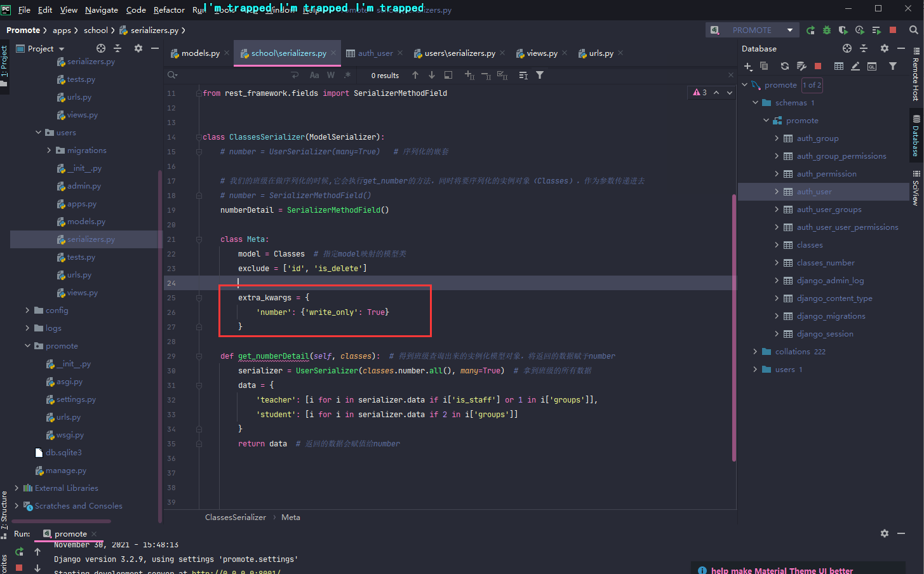Image resolution: width=924 pixels, height=574 pixels.
Task: Expand the logs folder
Action: tap(27, 328)
